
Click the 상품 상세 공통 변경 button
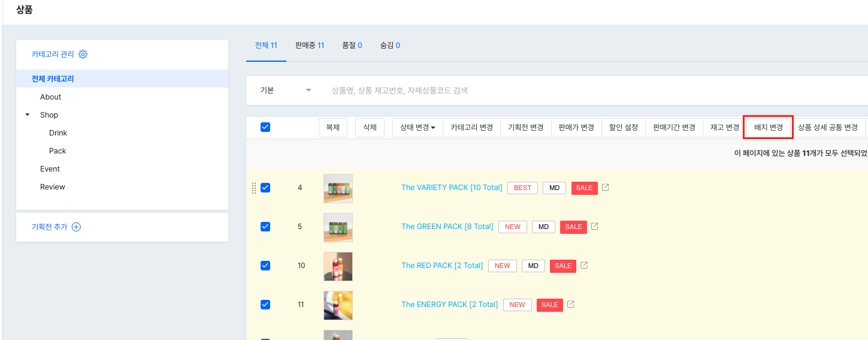(x=828, y=128)
